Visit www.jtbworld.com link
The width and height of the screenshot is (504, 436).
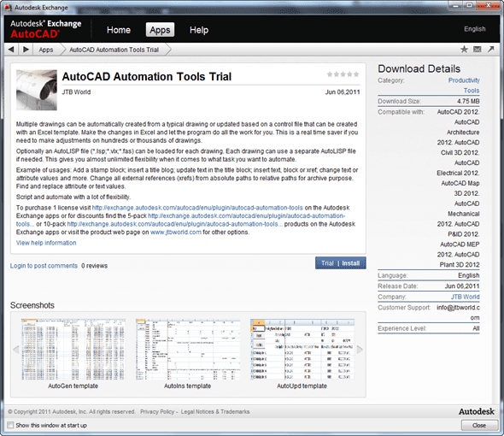[x=176, y=233]
